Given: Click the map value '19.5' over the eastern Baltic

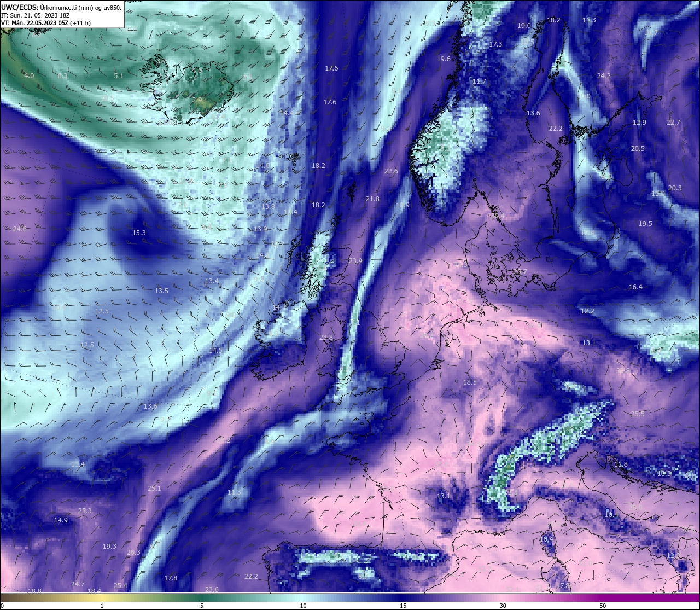Looking at the screenshot, I should pos(645,224).
